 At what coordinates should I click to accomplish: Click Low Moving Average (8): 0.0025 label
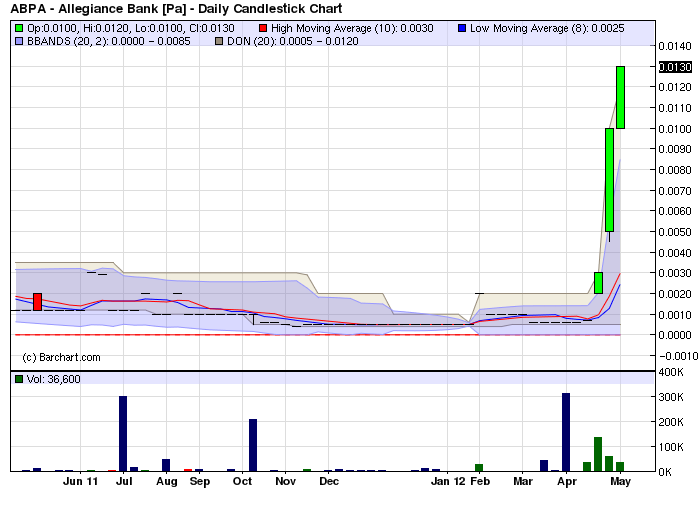coord(547,28)
